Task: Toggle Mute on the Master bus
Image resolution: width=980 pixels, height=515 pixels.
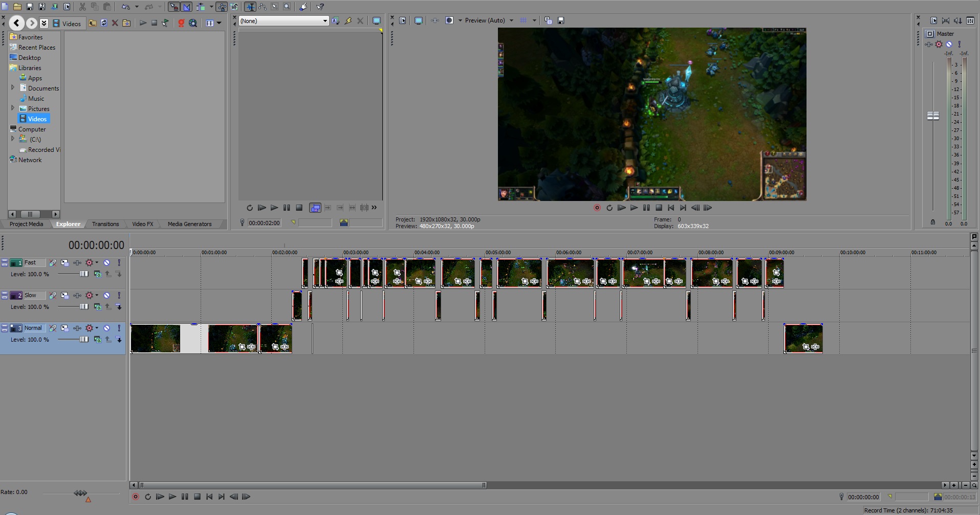Action: coord(949,44)
